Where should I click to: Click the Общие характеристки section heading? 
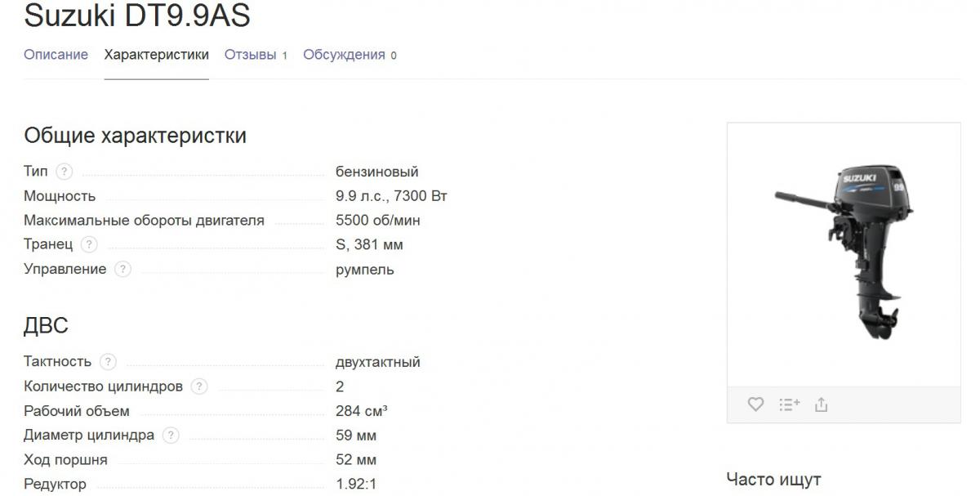click(x=135, y=135)
